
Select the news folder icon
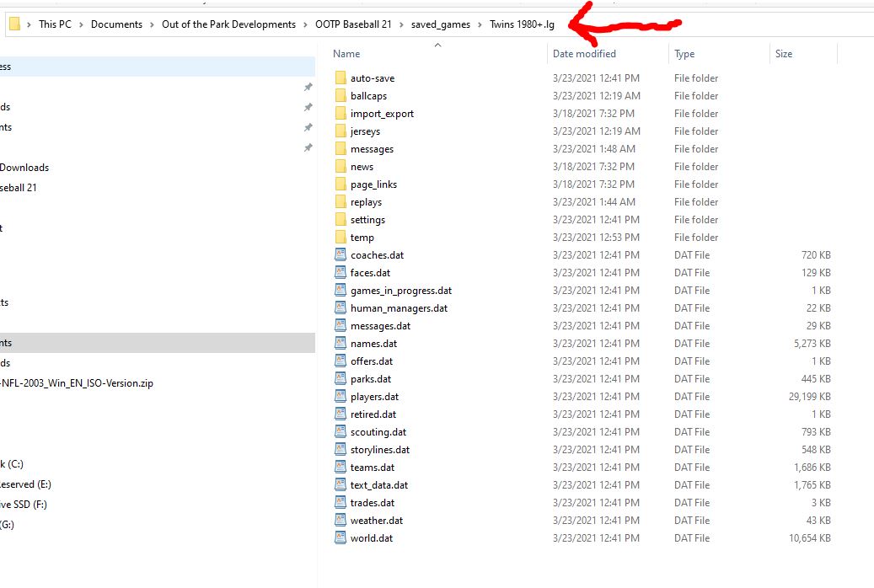tap(340, 166)
